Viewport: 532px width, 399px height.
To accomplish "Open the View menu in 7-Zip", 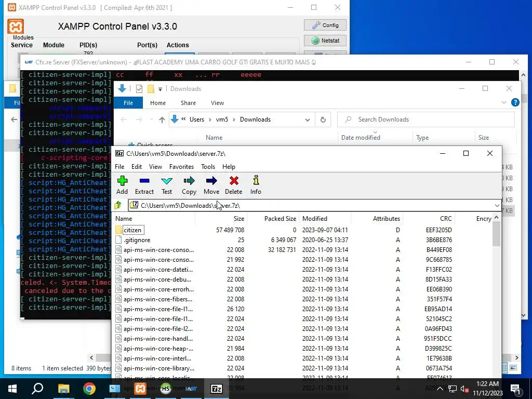I will pyautogui.click(x=155, y=167).
